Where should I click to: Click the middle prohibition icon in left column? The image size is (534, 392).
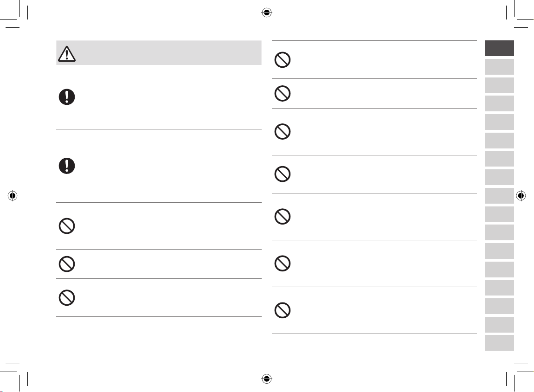(67, 264)
